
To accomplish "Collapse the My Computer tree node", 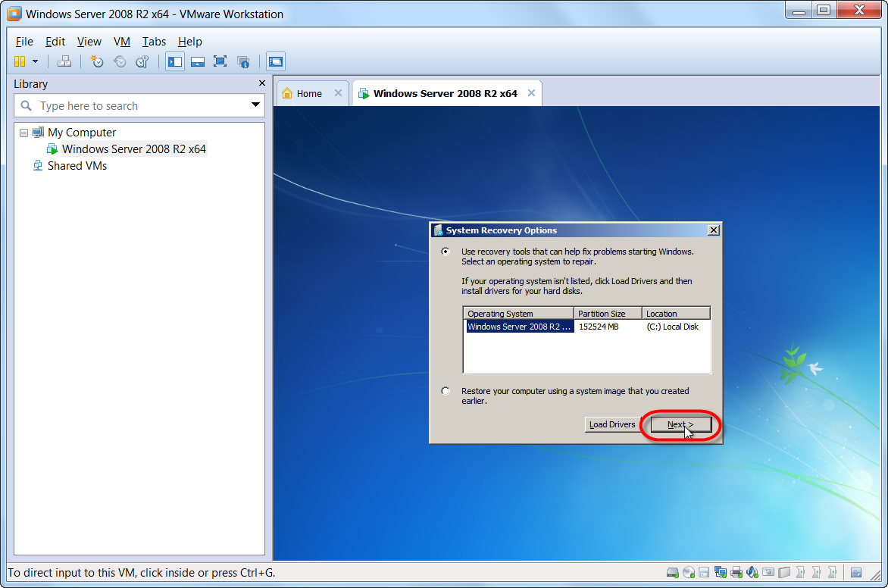I will (23, 133).
